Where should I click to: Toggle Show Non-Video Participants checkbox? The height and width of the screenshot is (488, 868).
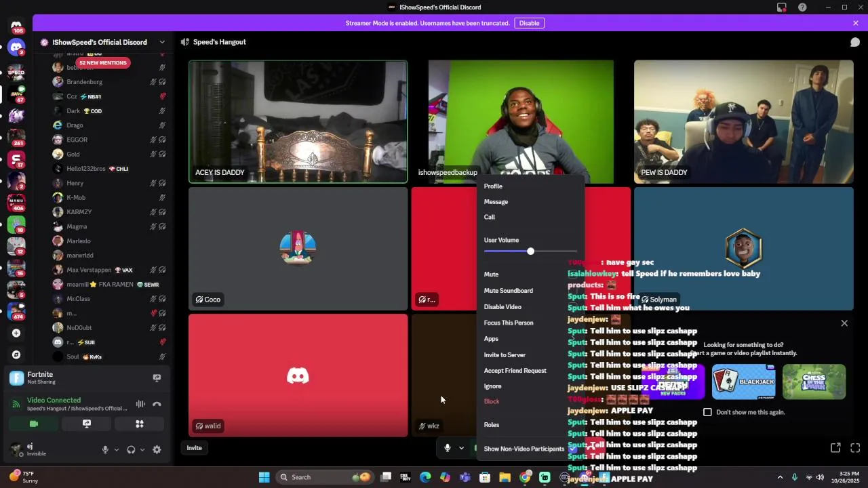coord(572,449)
